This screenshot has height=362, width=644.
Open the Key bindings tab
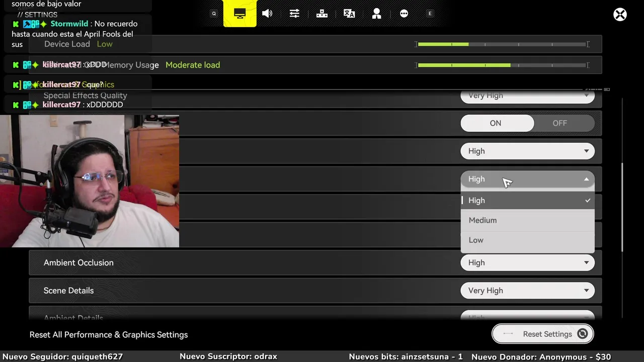point(322,14)
